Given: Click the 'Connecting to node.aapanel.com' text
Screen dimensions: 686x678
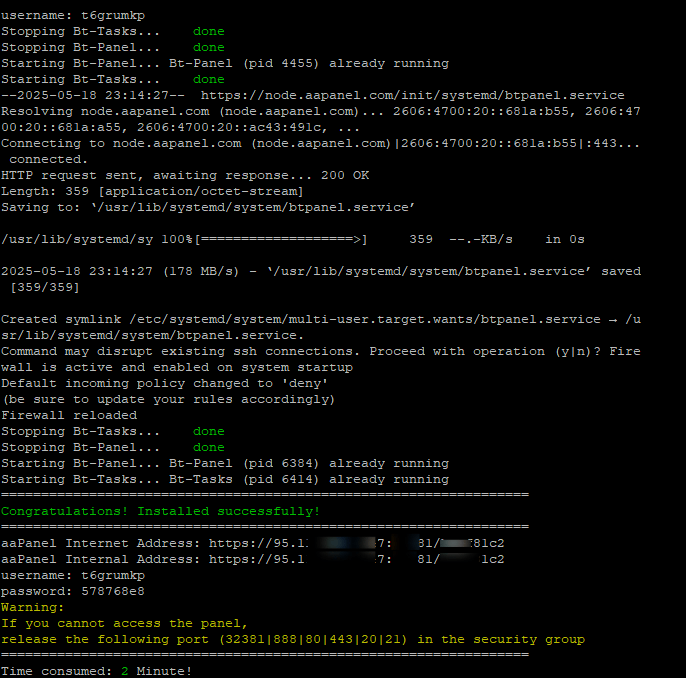Looking at the screenshot, I should [x=121, y=143].
